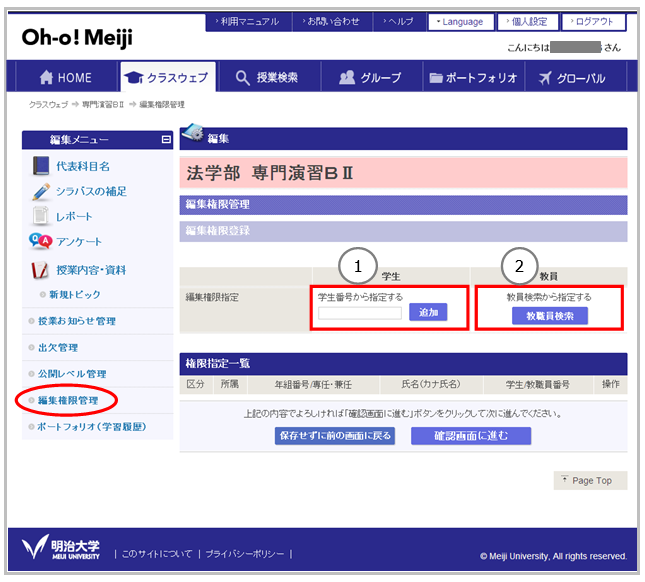The width and height of the screenshot is (645, 582).
Task: Click the HOME house icon
Action: coord(46,77)
